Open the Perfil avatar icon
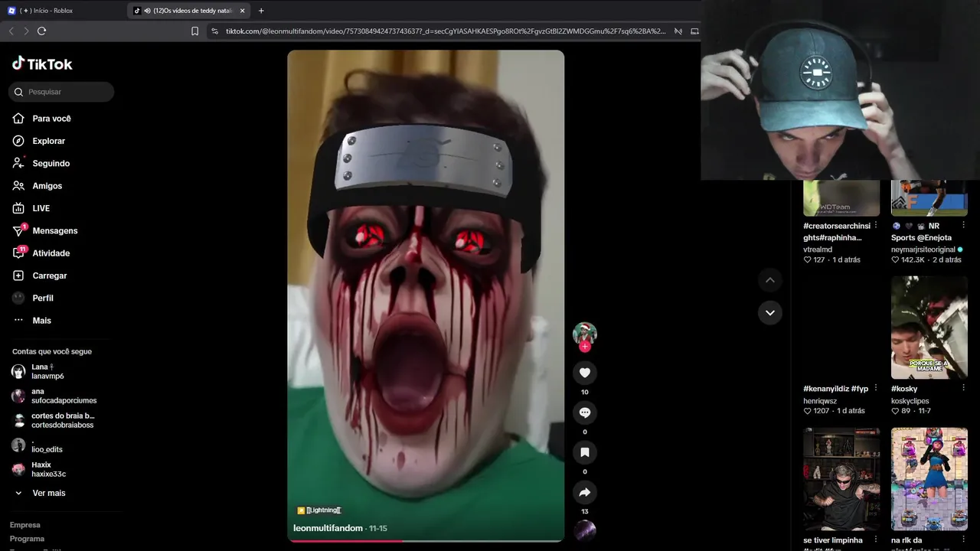The width and height of the screenshot is (980, 551). [18, 298]
